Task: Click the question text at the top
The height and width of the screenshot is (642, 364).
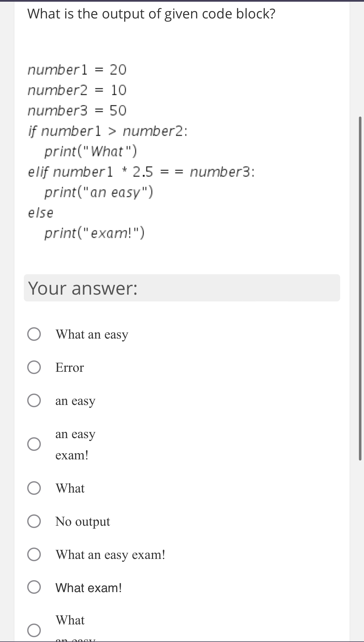Action: [x=151, y=13]
